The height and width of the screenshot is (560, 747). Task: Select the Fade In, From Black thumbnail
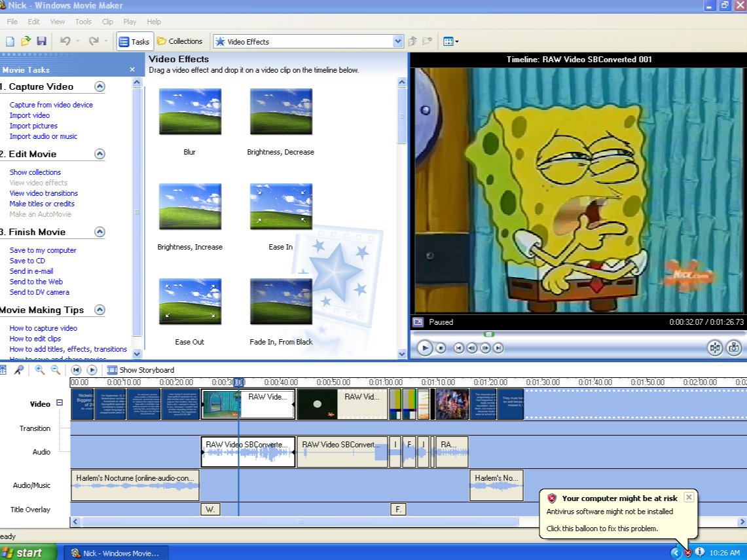point(281,301)
